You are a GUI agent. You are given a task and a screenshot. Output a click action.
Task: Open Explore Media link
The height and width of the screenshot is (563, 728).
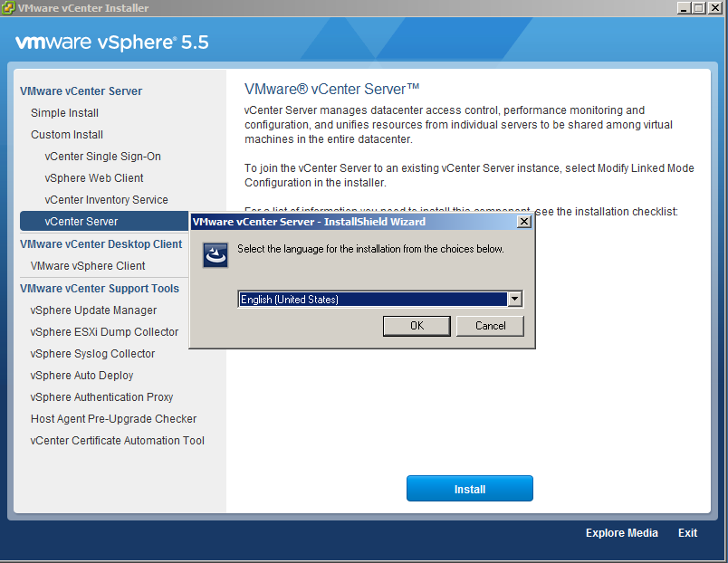point(621,533)
